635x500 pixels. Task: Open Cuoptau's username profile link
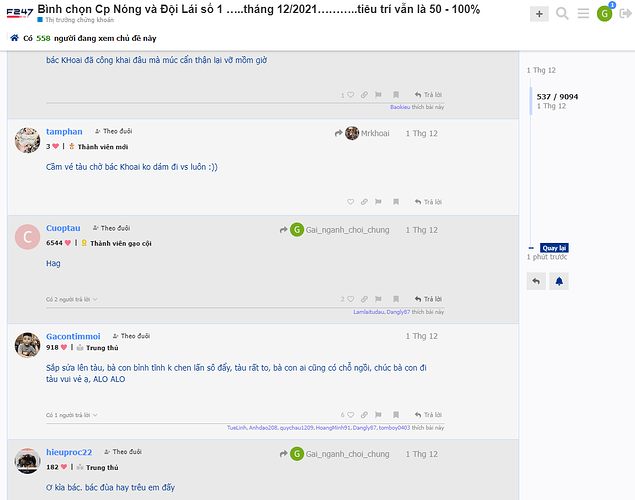click(63, 228)
